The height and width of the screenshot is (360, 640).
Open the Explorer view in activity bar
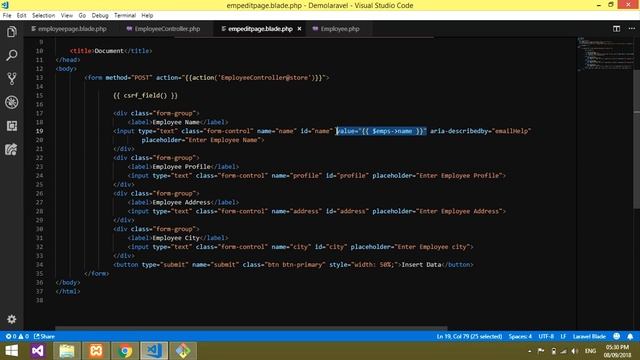pyautogui.click(x=11, y=32)
